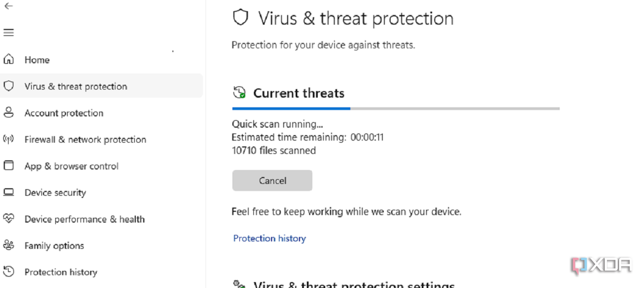Select the Home menu item
The image size is (644, 288).
coord(37,60)
